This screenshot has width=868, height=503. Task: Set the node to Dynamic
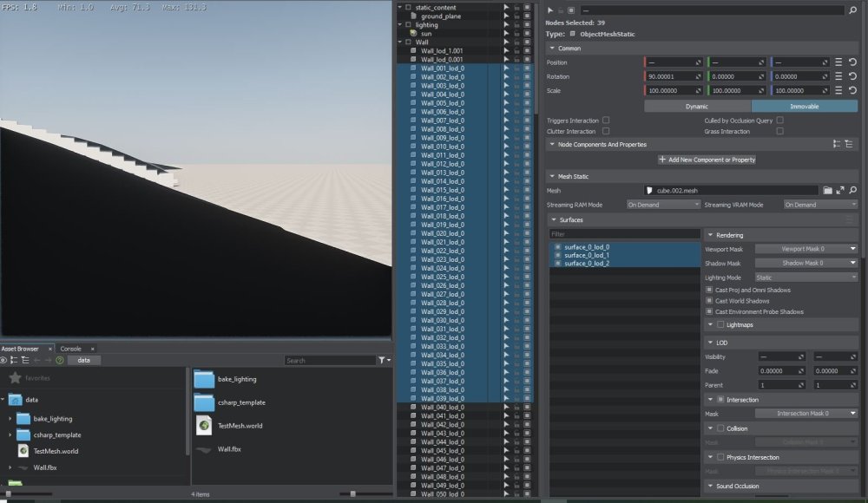pyautogui.click(x=697, y=106)
